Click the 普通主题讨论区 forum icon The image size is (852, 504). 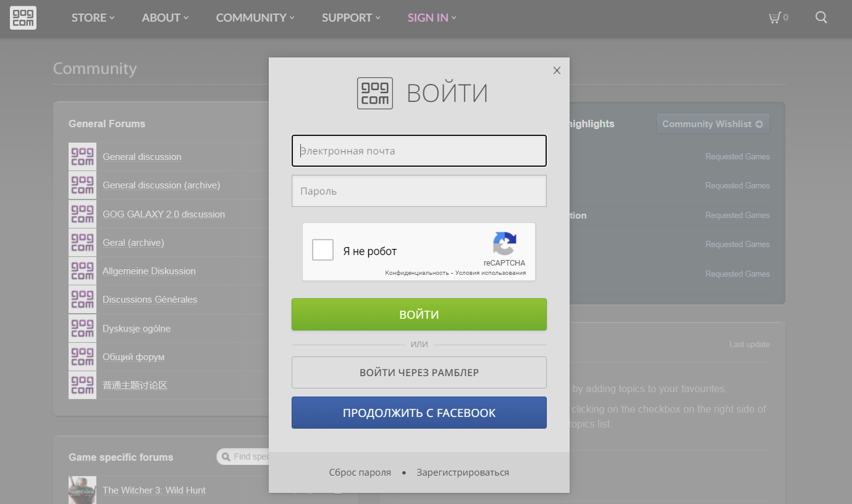82,385
